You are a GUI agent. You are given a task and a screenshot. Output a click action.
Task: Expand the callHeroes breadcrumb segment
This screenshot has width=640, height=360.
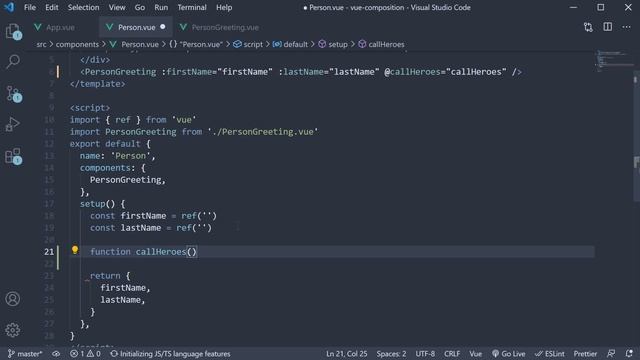[x=382, y=44]
